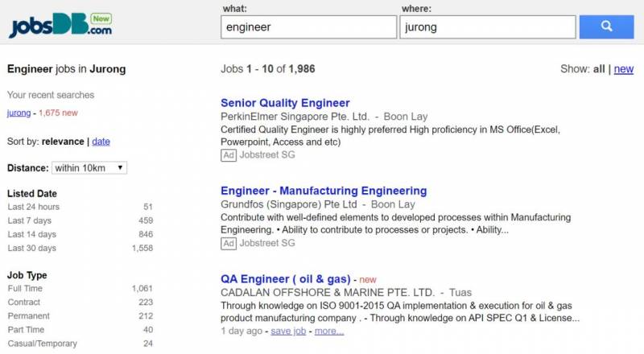Open the Senior Quality Engineer job

(x=285, y=103)
